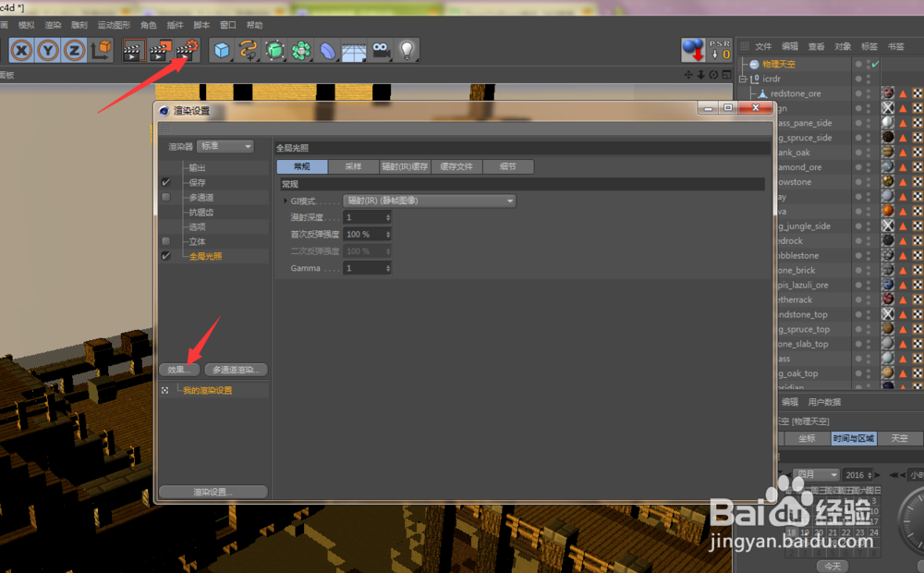Toggle the Z axis lock
This screenshot has width=924, height=573.
pos(74,50)
